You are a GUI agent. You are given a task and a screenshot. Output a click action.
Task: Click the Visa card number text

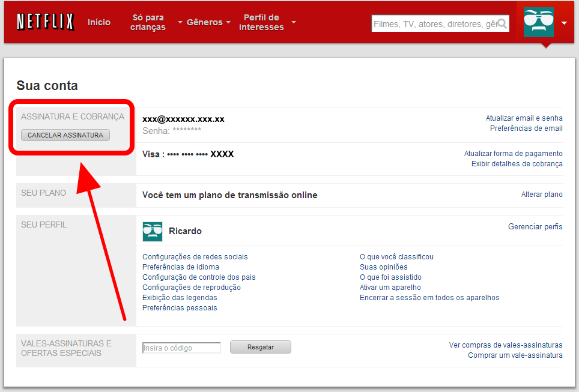tap(188, 154)
